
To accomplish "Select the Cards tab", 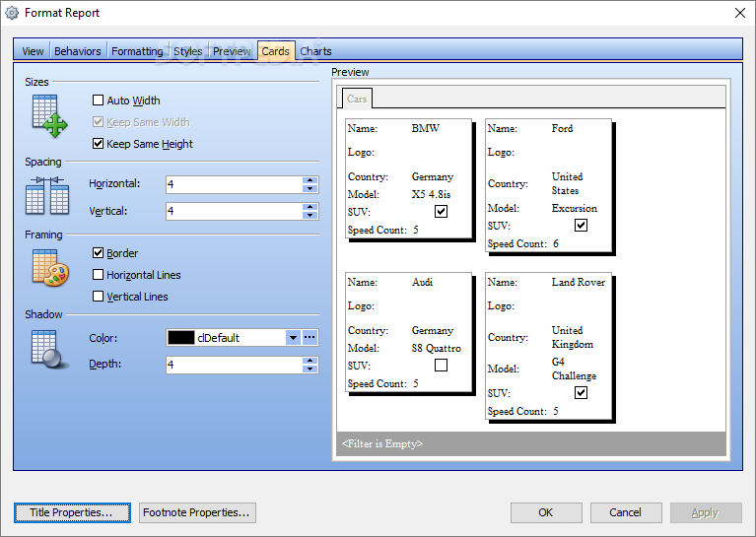I will [276, 51].
